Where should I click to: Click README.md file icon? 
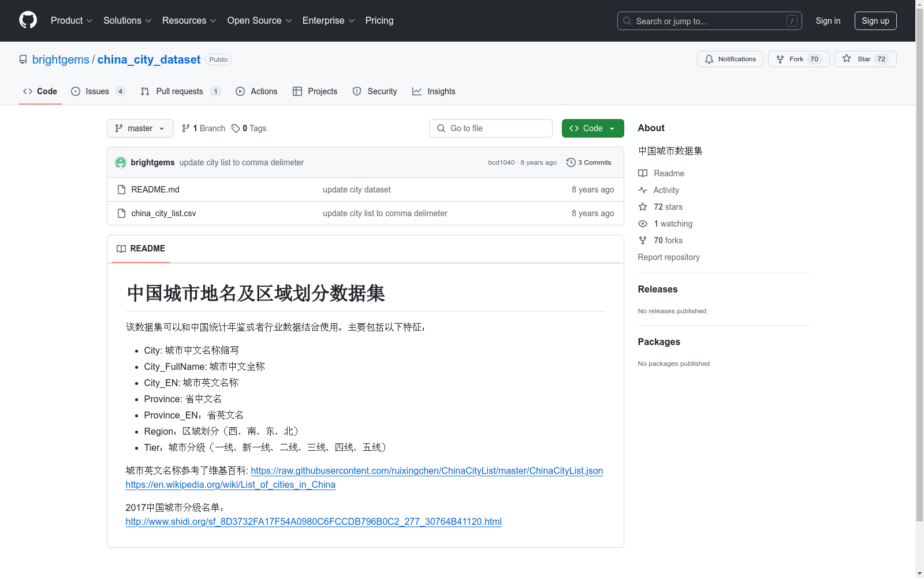(121, 190)
